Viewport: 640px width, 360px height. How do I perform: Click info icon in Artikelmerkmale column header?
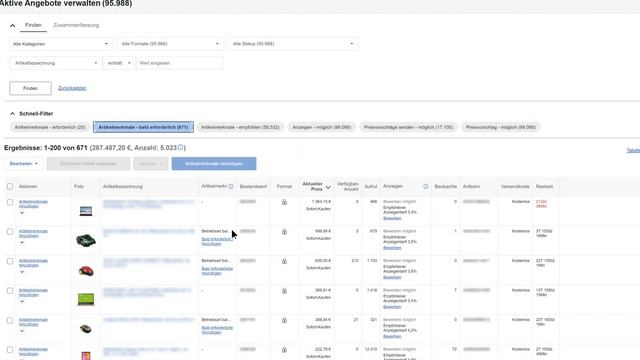[231, 186]
